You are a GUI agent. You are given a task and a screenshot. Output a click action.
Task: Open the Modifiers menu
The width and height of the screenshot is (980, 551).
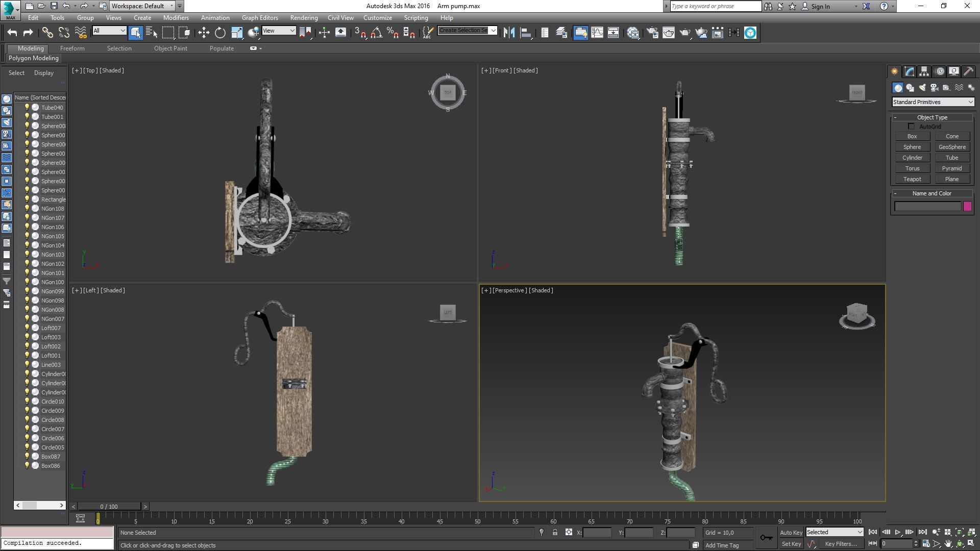coord(176,17)
